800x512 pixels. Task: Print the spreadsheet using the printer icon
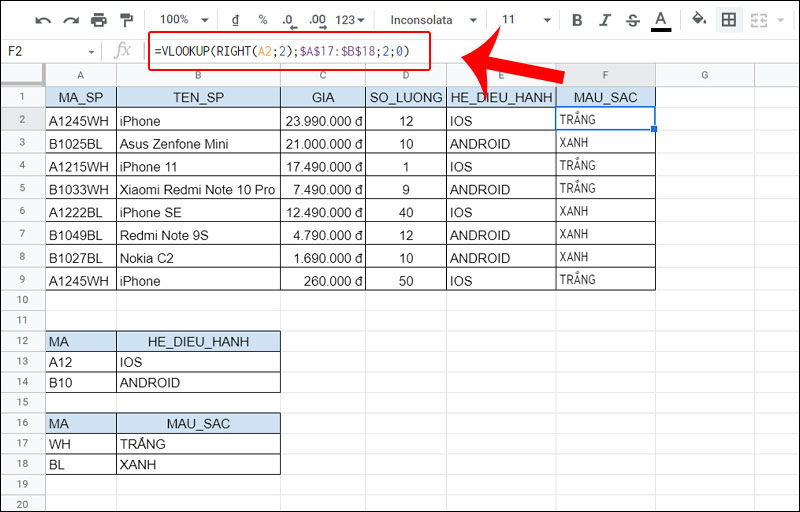pos(98,20)
